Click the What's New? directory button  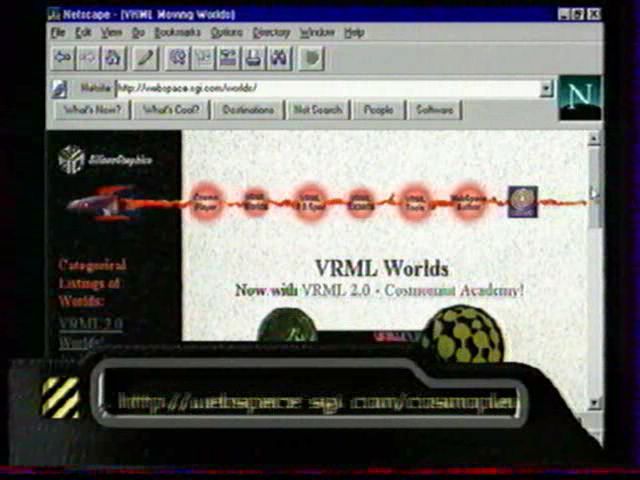click(93, 110)
